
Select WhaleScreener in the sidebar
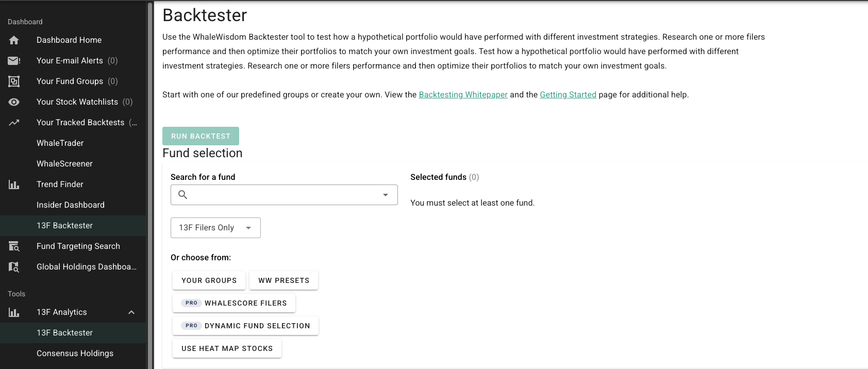click(x=64, y=164)
